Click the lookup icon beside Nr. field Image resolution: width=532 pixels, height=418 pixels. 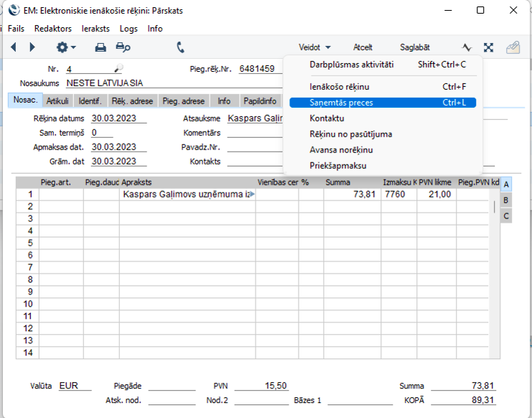tap(118, 68)
